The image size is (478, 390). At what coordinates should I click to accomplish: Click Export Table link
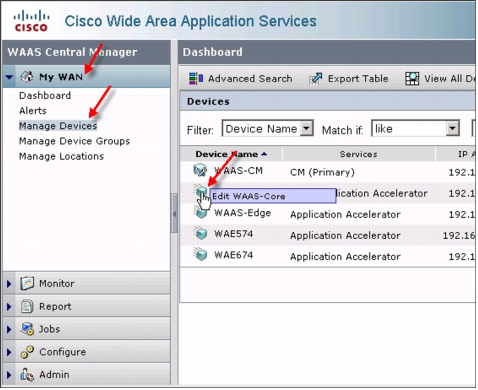pyautogui.click(x=358, y=79)
